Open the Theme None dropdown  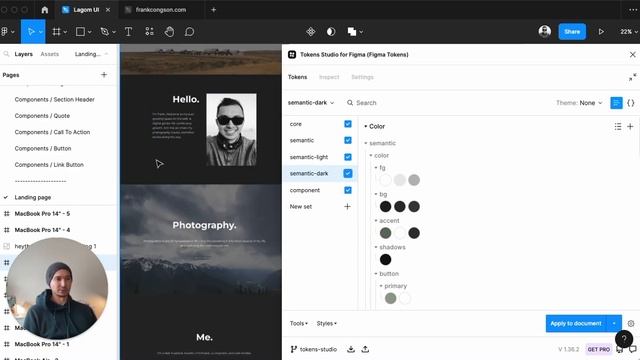point(579,103)
